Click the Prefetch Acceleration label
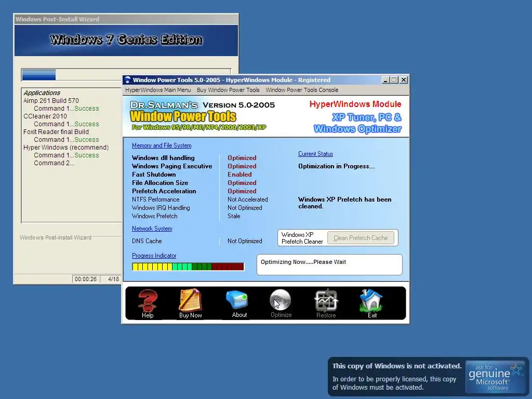 coord(164,191)
